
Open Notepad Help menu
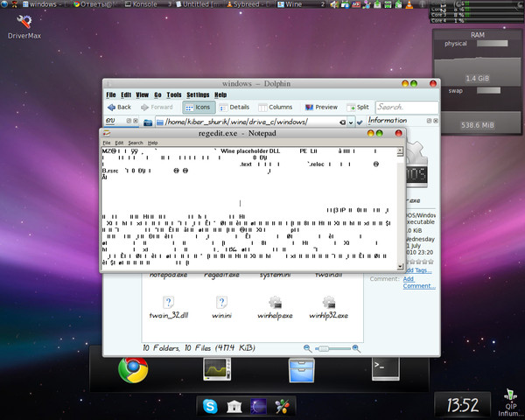pyautogui.click(x=152, y=143)
